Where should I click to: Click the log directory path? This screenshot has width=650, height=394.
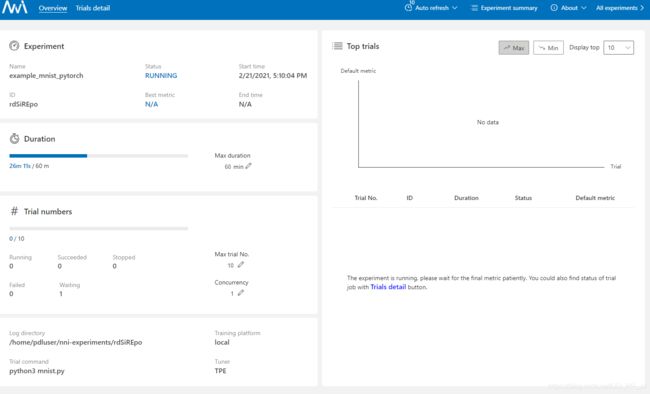point(76,342)
